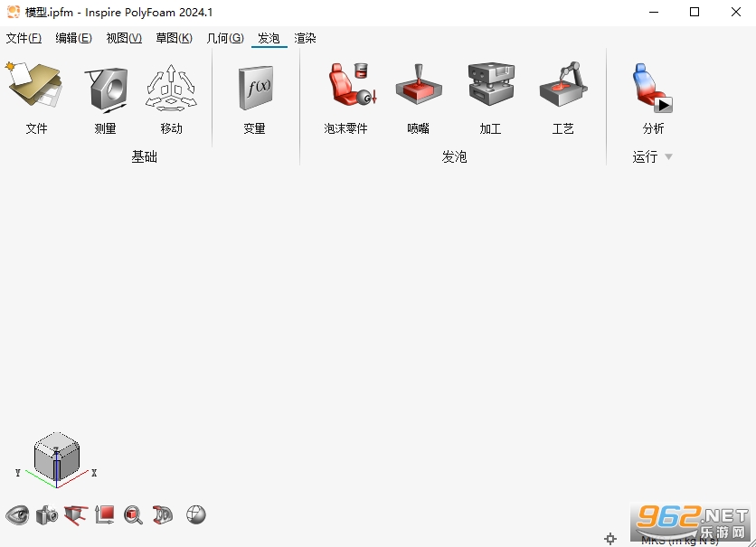The height and width of the screenshot is (547, 756).
Task: Select the 测量 (Measure) tool
Action: point(106,89)
